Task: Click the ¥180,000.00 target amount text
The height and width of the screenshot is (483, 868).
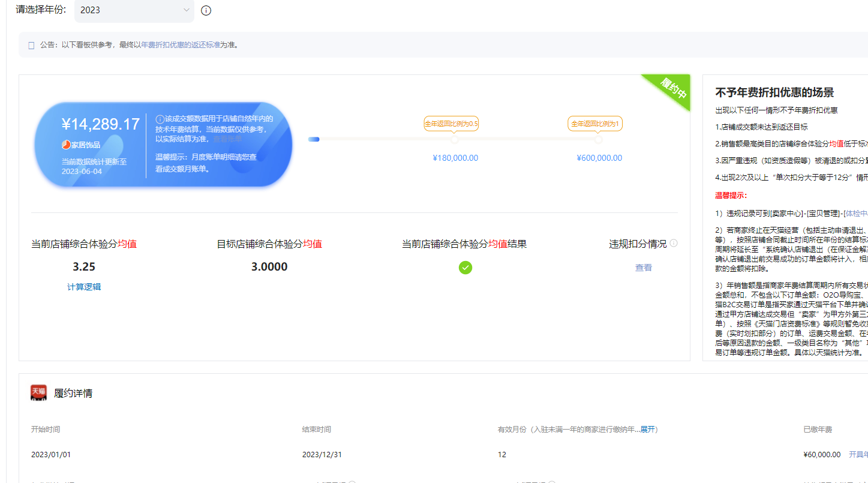Action: pos(455,158)
